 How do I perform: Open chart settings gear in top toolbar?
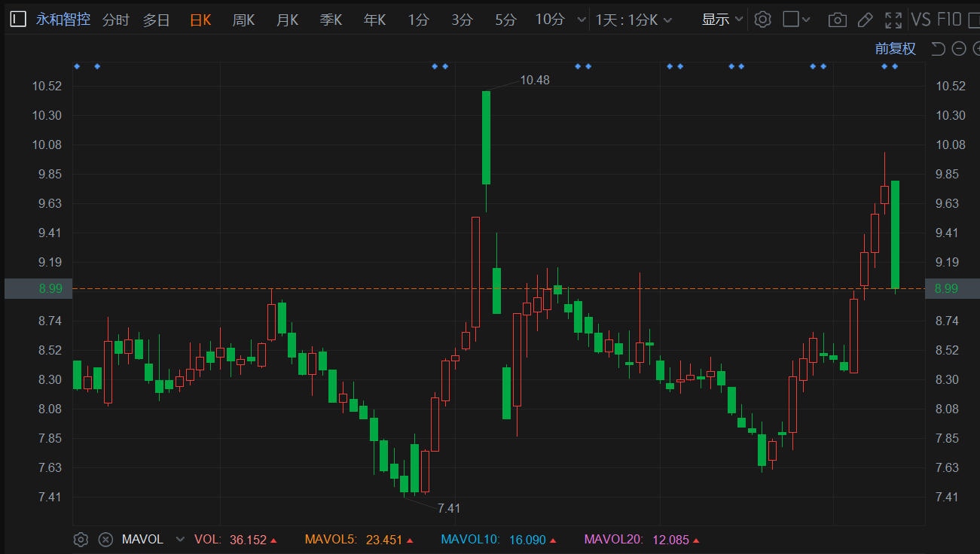coord(762,20)
